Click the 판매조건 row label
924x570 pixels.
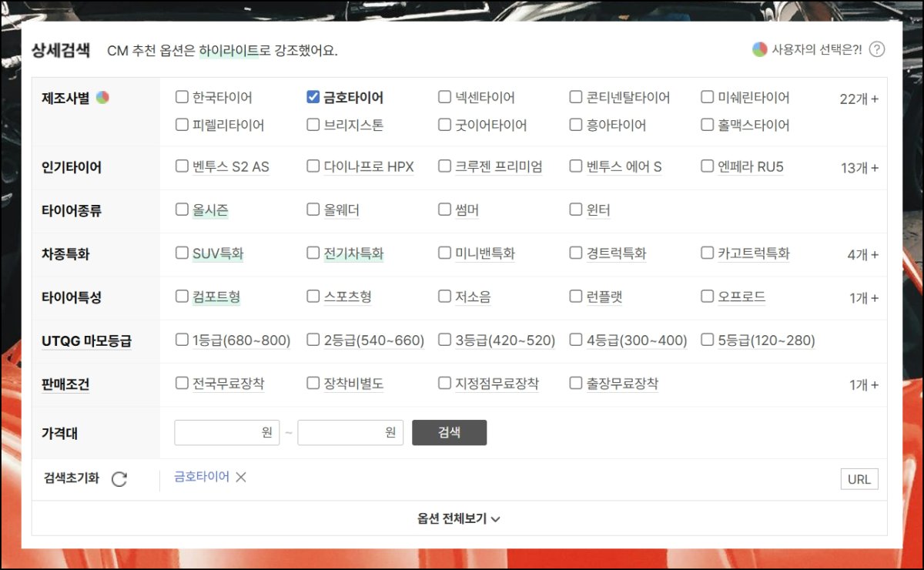coord(65,384)
